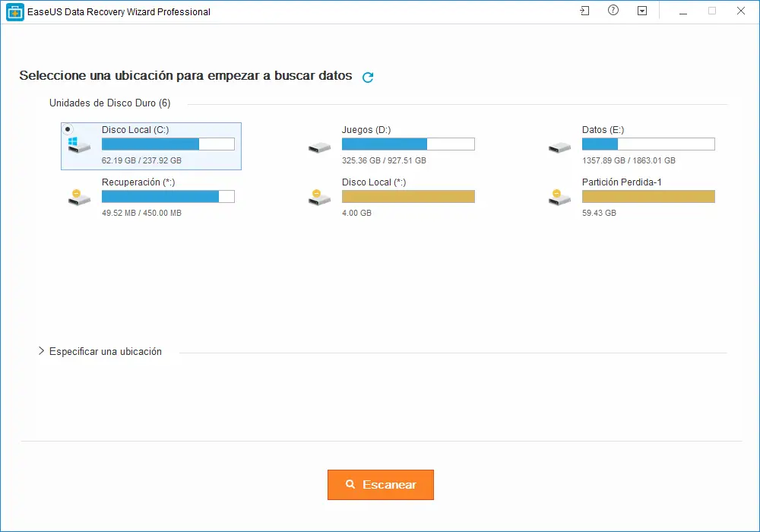
Task: Open the help question mark icon
Action: coord(613,10)
